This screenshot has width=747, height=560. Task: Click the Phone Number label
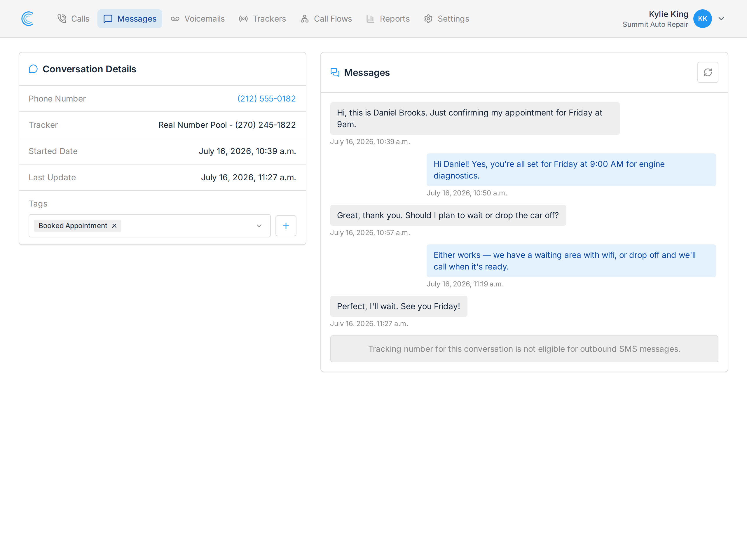pyautogui.click(x=57, y=99)
